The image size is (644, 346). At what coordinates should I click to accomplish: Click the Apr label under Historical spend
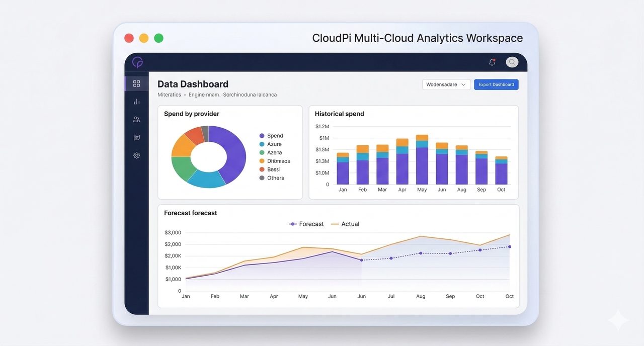402,190
